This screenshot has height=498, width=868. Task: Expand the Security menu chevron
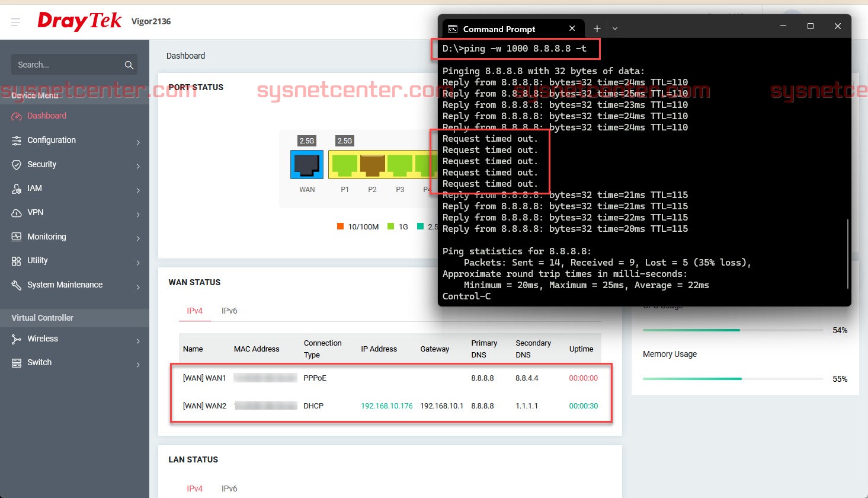pos(138,166)
